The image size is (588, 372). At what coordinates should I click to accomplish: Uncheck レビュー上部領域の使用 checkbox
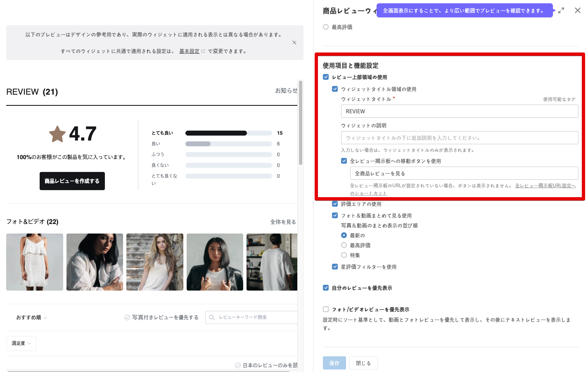tap(326, 77)
